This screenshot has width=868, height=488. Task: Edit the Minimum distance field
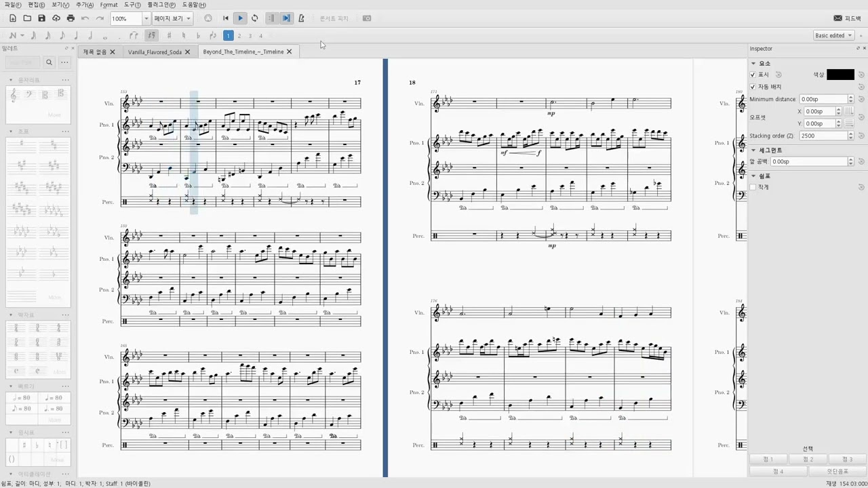(827, 99)
